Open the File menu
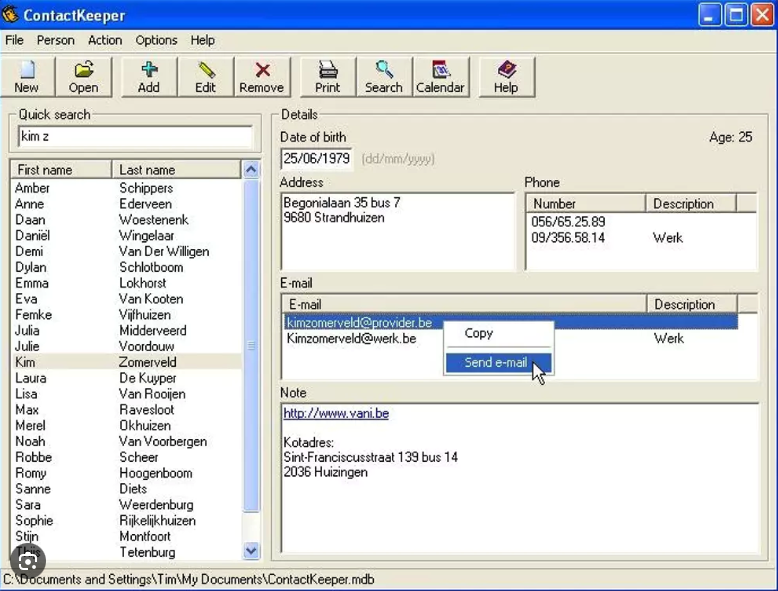The height and width of the screenshot is (591, 778). click(x=14, y=40)
